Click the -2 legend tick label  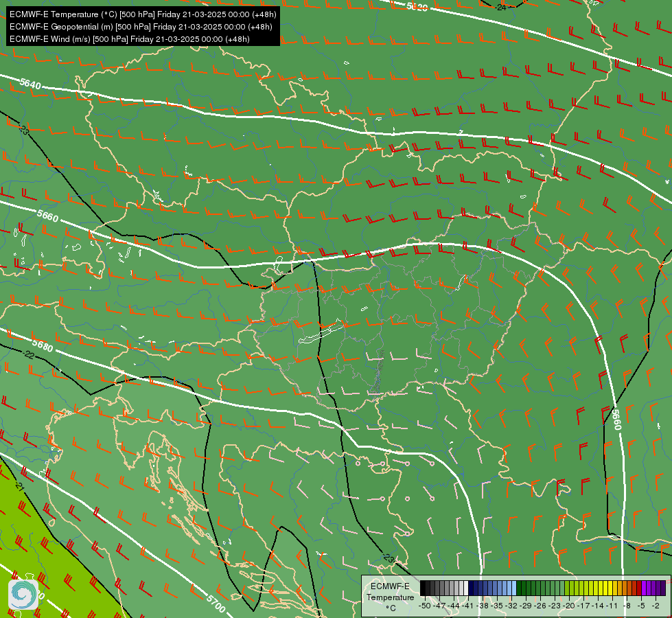(x=656, y=606)
